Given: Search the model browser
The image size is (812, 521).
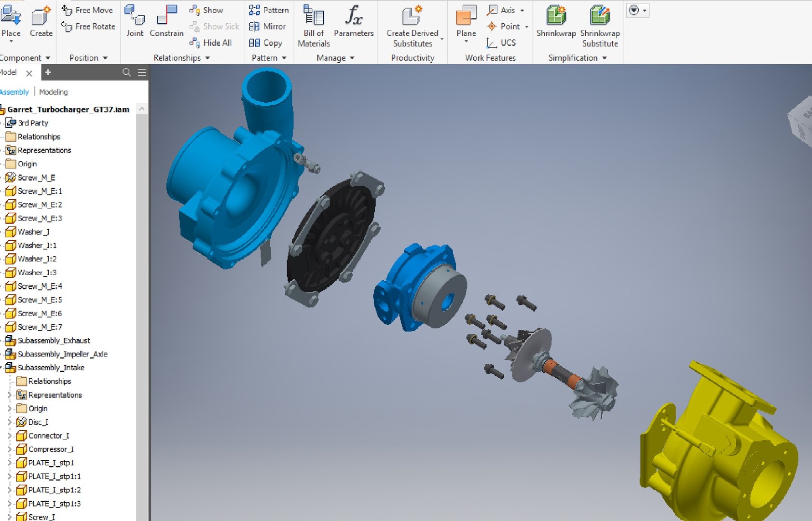Looking at the screenshot, I should pyautogui.click(x=126, y=72).
